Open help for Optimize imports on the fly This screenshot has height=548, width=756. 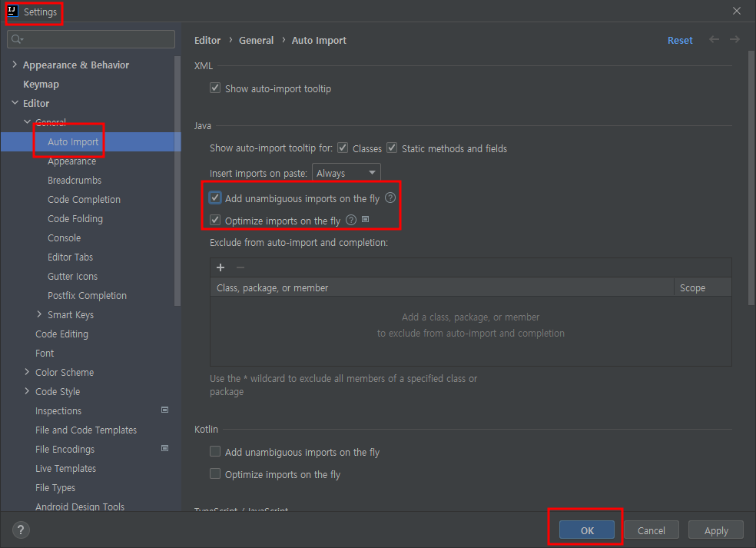point(351,220)
